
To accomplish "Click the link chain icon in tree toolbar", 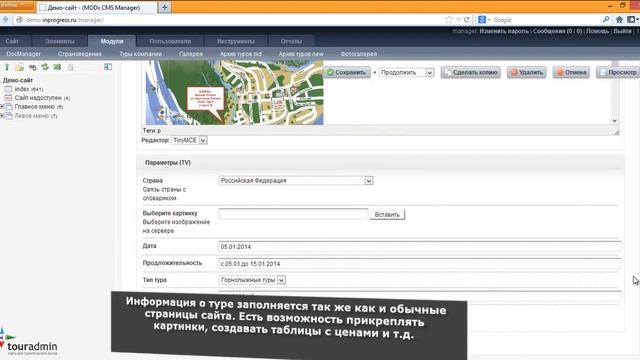I will (x=32, y=67).
